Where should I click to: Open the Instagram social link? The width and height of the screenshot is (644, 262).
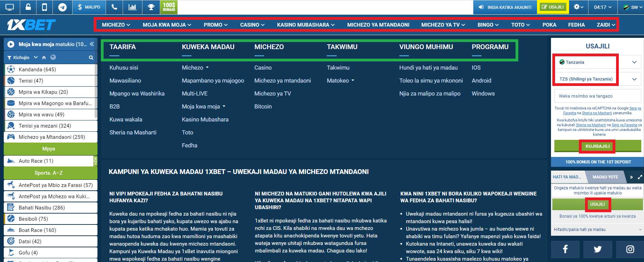click(x=630, y=249)
